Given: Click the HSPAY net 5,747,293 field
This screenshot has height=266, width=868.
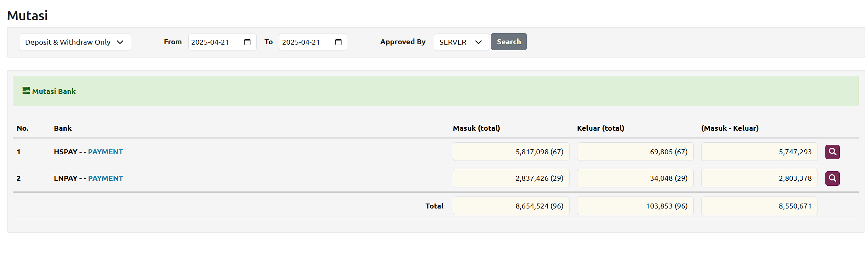Looking at the screenshot, I should pos(759,152).
